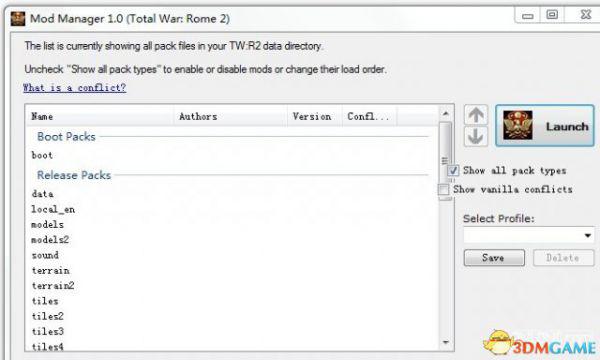600x360 pixels.
Task: Uncheck Show all pack types
Action: 453,170
